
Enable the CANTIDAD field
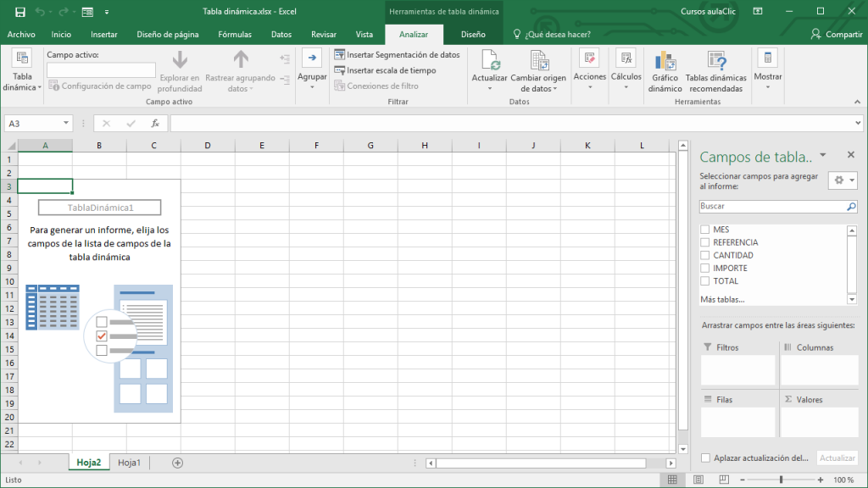point(704,255)
